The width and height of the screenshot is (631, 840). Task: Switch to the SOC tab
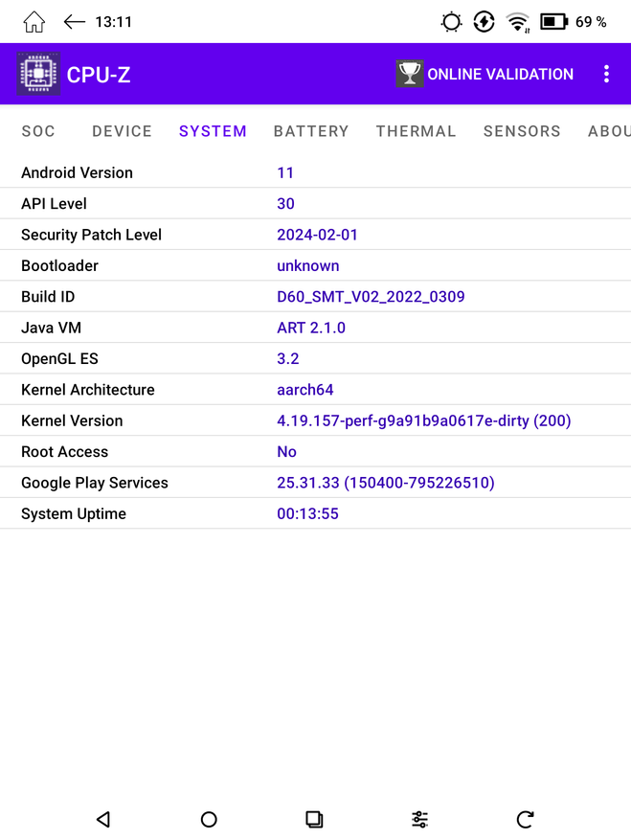[x=38, y=131]
